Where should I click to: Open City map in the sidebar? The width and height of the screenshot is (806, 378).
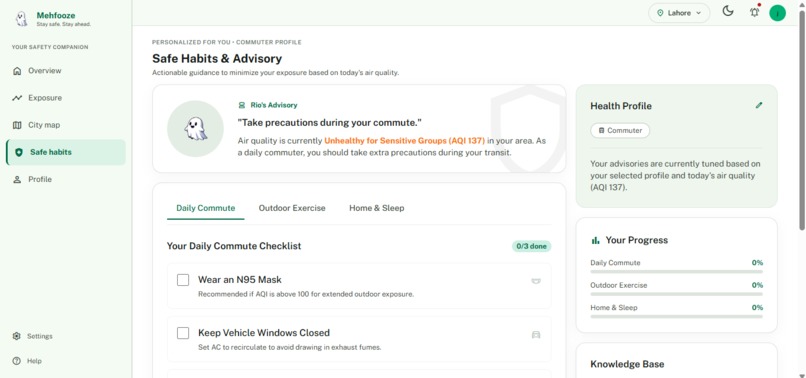tap(66, 125)
